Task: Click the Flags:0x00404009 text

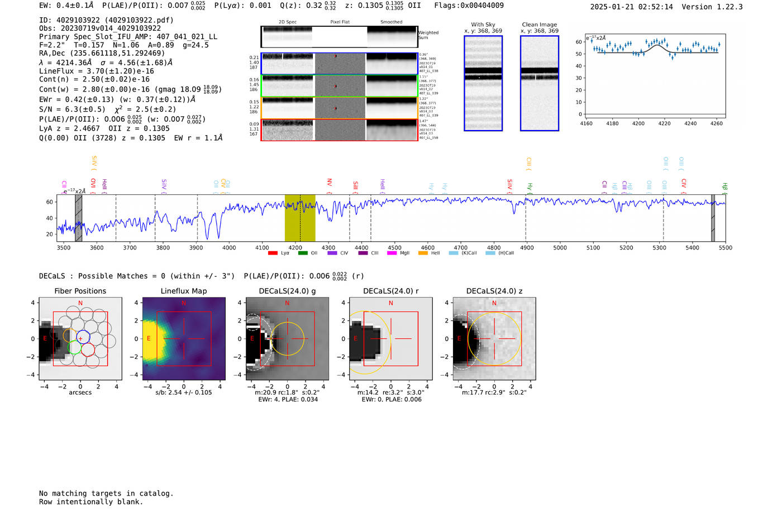Action: click(x=469, y=6)
